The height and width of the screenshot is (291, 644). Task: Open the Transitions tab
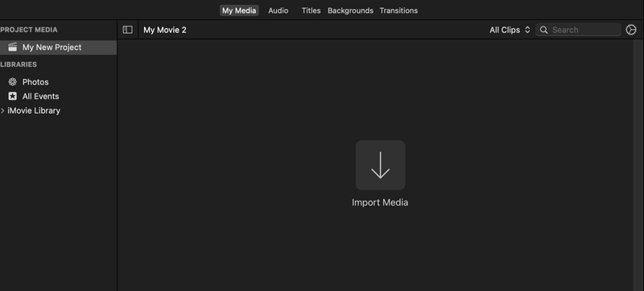point(398,10)
